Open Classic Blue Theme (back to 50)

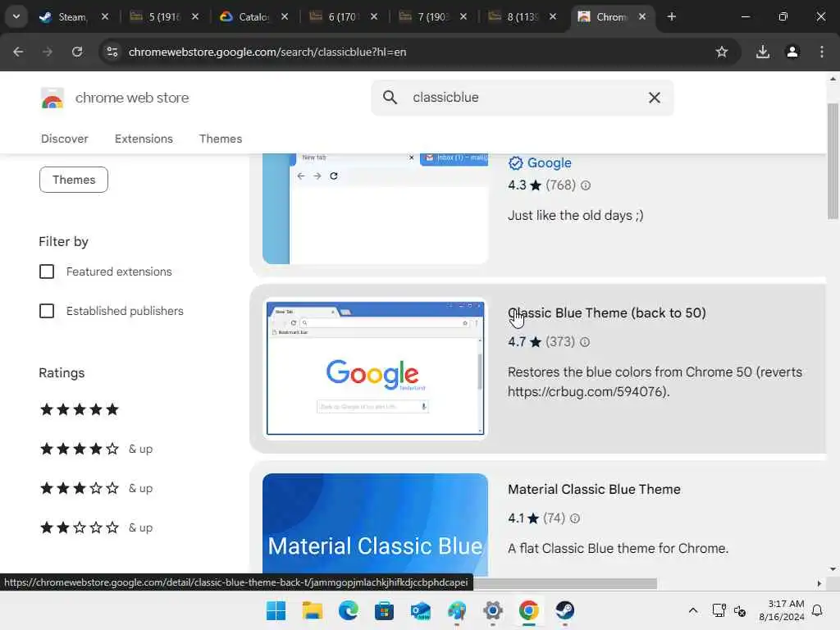coord(606,313)
